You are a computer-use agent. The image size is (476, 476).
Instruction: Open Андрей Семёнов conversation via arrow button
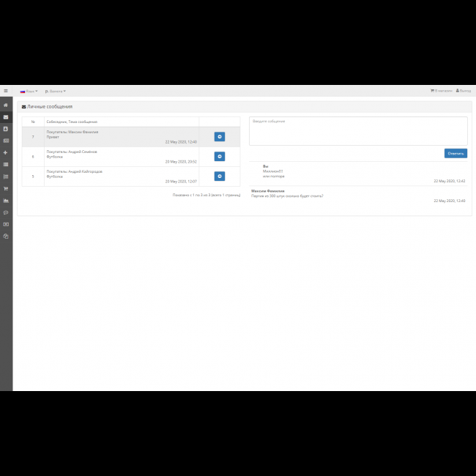(220, 157)
